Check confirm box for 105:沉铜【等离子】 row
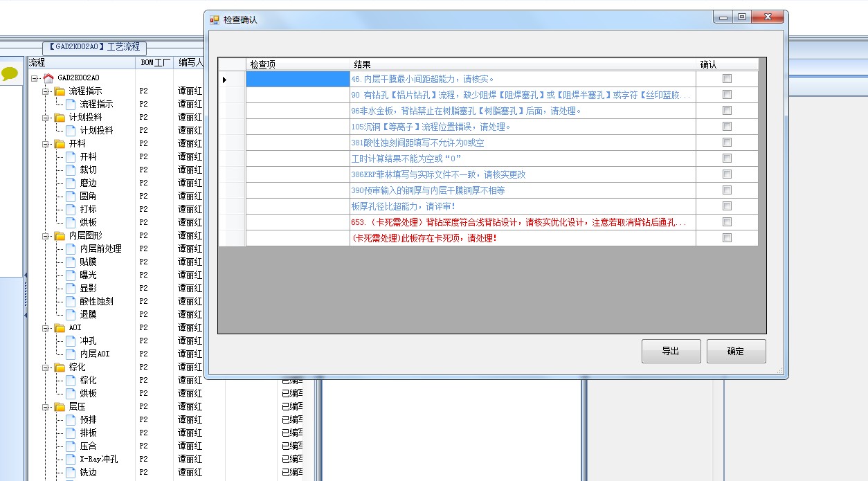The height and width of the screenshot is (481, 868). (x=727, y=127)
